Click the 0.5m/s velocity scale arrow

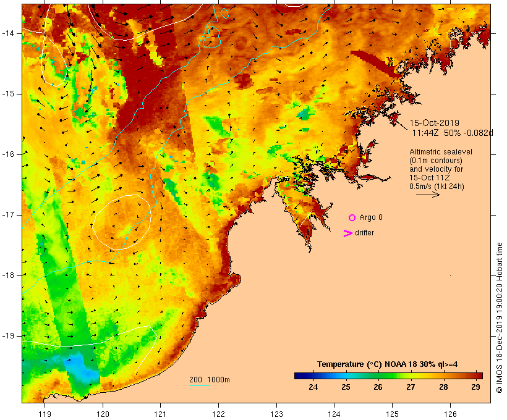[428, 195]
